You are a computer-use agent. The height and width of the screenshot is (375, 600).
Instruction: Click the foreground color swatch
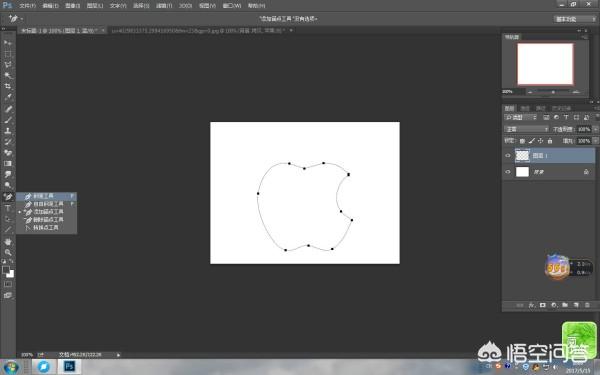tap(6, 270)
